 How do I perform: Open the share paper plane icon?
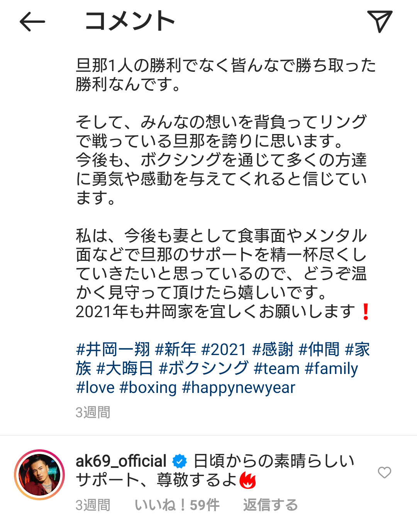point(380,21)
